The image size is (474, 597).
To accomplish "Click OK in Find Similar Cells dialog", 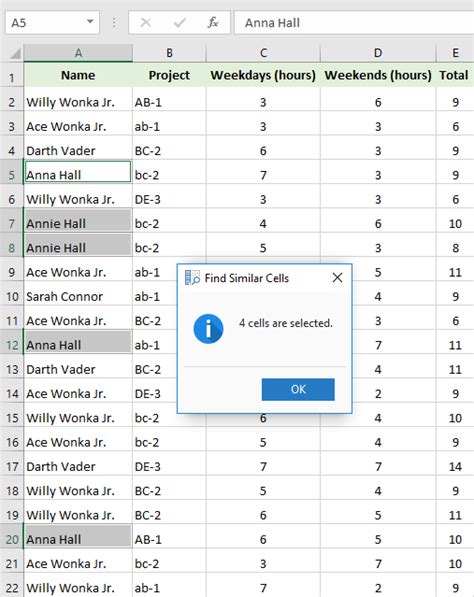I will point(298,389).
